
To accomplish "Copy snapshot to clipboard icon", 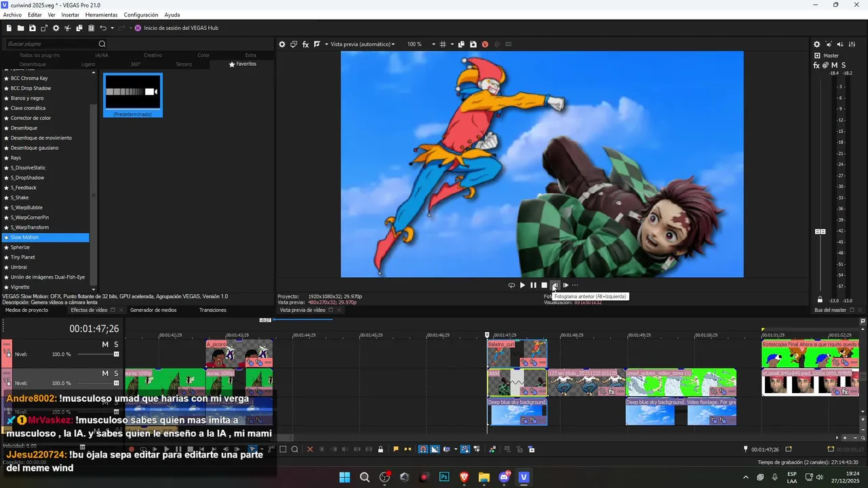I will pyautogui.click(x=461, y=44).
